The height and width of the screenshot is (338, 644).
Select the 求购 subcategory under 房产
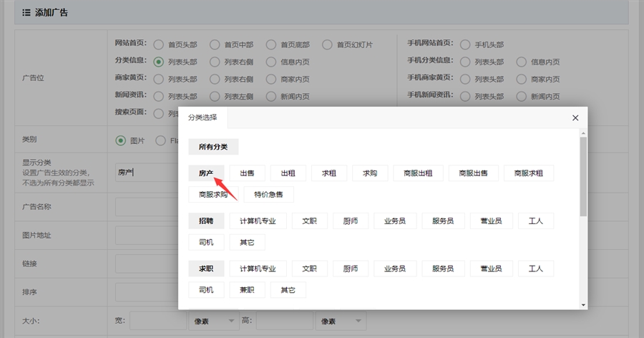coord(370,173)
